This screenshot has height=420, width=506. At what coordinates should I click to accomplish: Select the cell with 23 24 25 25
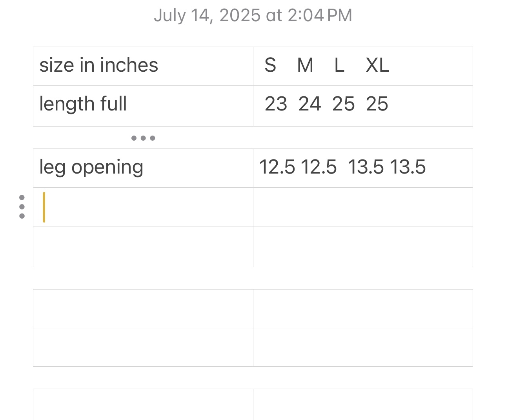click(x=362, y=105)
